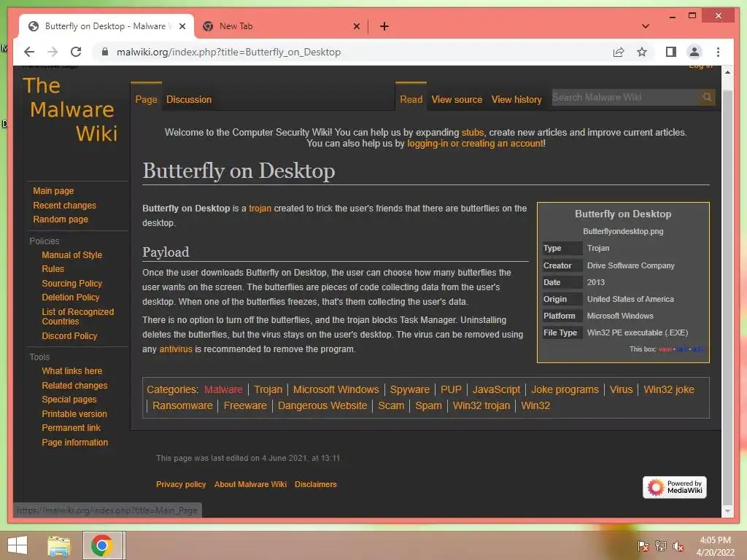Image resolution: width=747 pixels, height=560 pixels.
Task: Open the Discussion tab
Action: (x=189, y=99)
